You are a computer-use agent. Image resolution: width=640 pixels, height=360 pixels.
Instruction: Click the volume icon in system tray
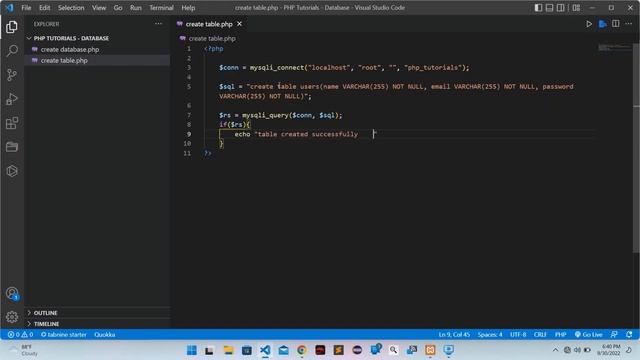point(577,350)
